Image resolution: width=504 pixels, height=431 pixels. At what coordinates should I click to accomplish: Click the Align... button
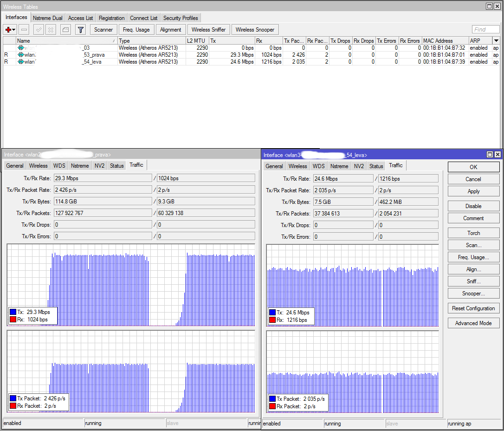point(473,269)
